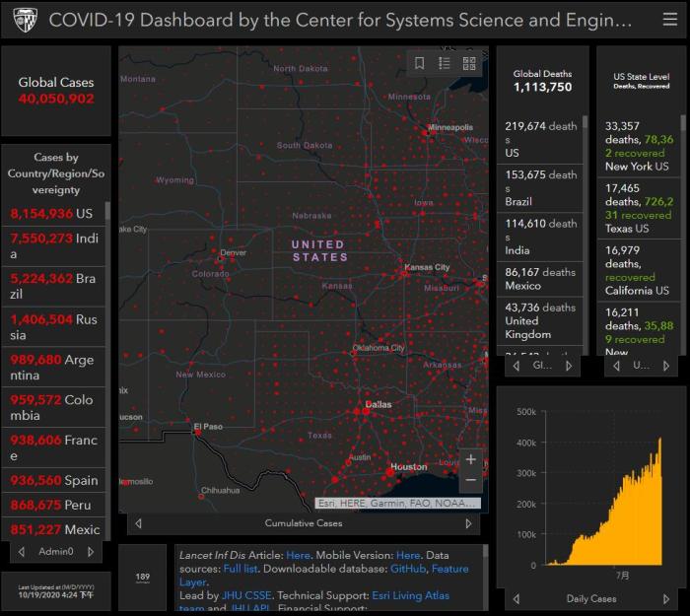Click the Dallas point on the map

(x=366, y=410)
